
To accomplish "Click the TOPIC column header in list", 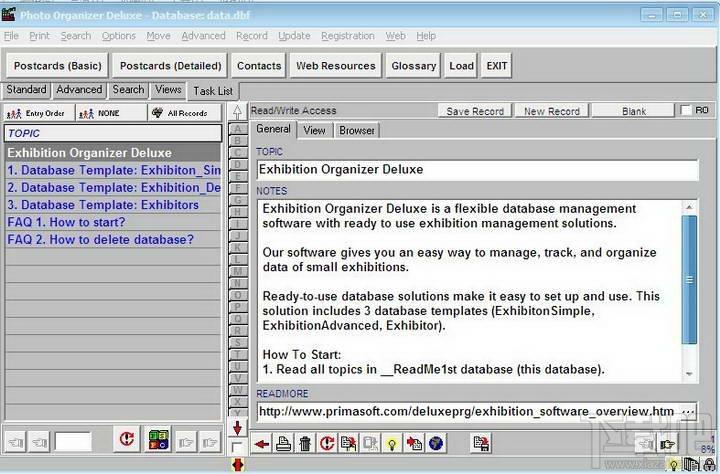I will click(113, 133).
